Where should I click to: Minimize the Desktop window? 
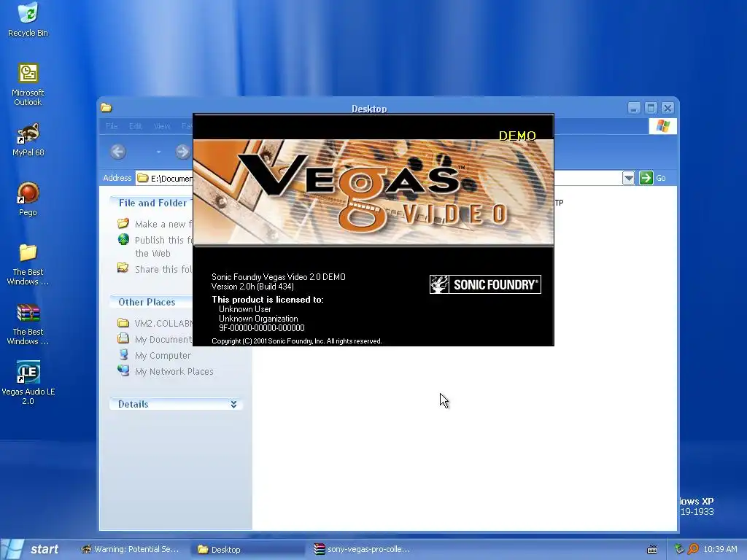[x=634, y=108]
